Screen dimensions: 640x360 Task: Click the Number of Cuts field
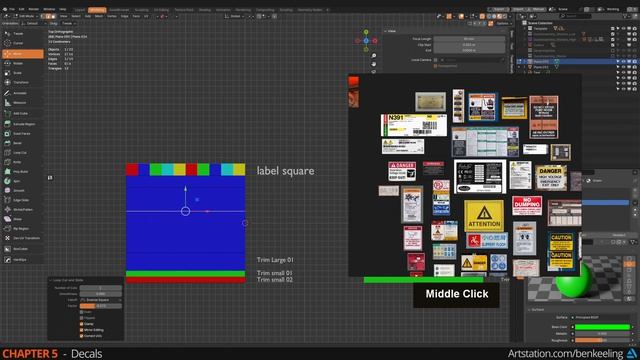click(101, 288)
